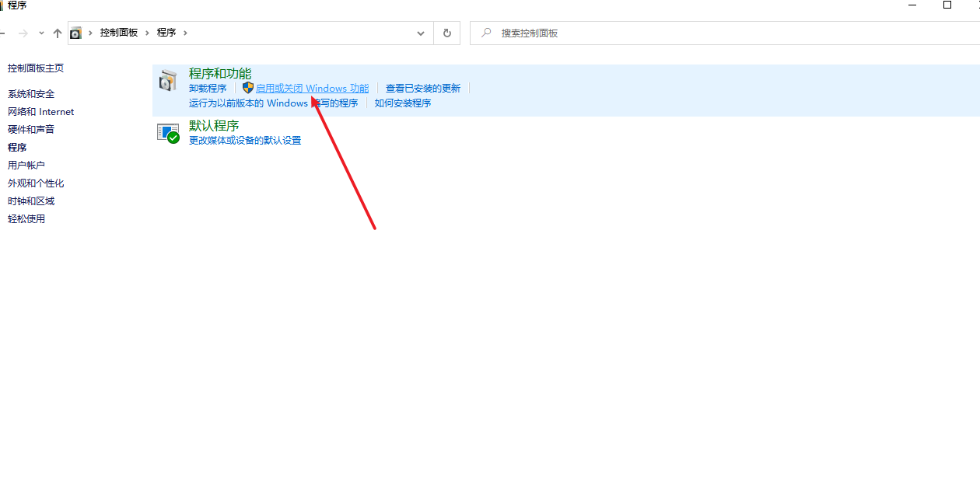
Task: Click the Forward navigation arrow
Action: (x=23, y=33)
